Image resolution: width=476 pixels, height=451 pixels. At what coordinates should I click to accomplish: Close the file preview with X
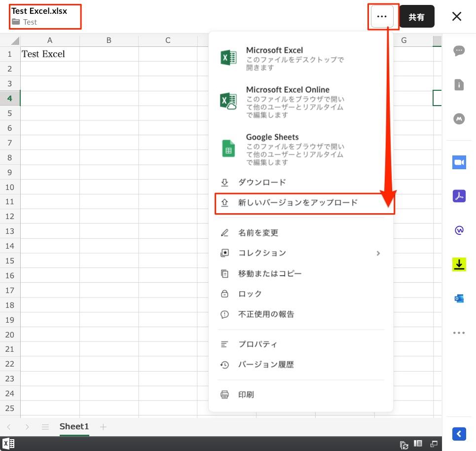click(x=457, y=16)
